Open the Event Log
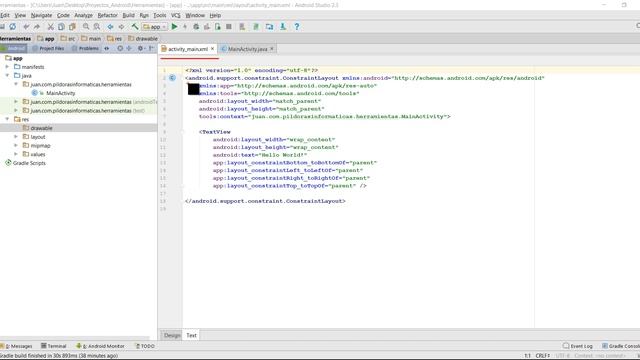The width and height of the screenshot is (640, 360). point(578,346)
